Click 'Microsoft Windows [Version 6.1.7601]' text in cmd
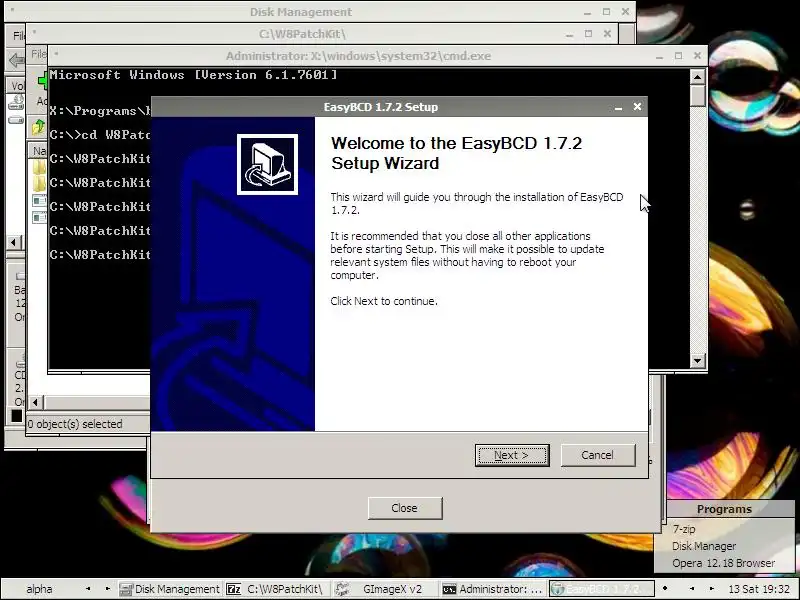 point(193,75)
